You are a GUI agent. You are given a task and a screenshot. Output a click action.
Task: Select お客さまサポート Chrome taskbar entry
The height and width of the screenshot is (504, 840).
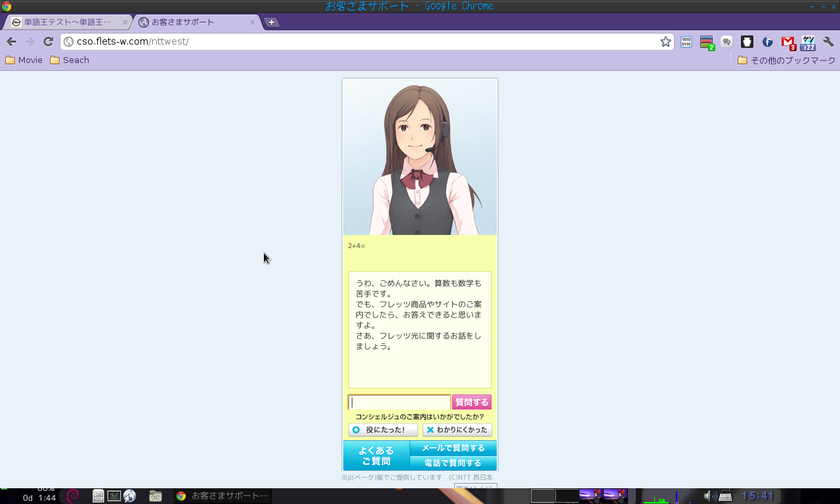click(222, 496)
